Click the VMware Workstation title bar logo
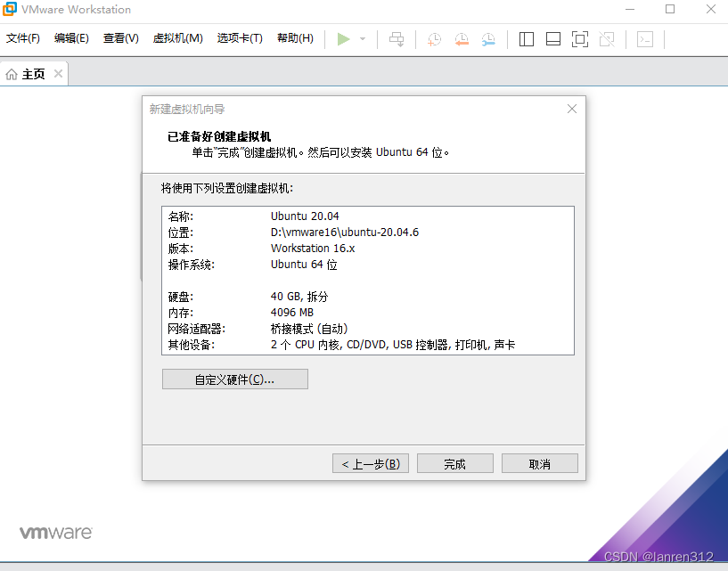Image resolution: width=728 pixels, height=571 pixels. click(x=9, y=9)
